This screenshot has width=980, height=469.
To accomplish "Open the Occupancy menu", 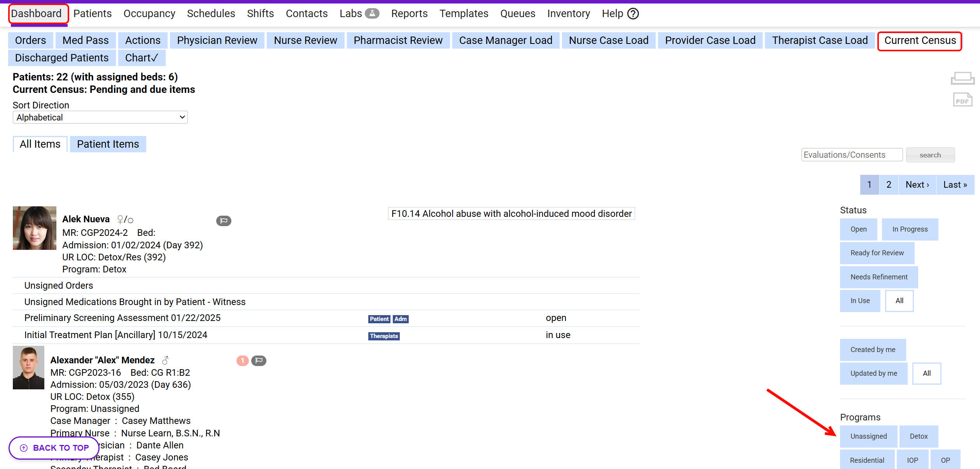I will tap(149, 14).
